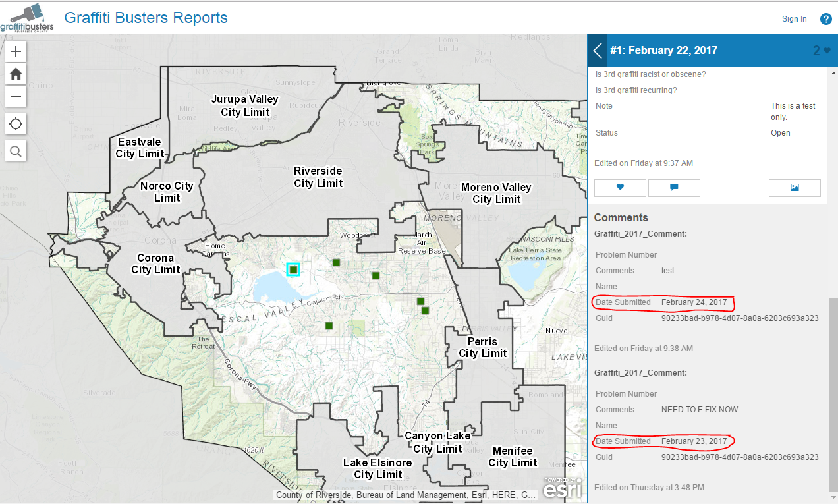
Task: Open the map search tool
Action: (x=16, y=151)
